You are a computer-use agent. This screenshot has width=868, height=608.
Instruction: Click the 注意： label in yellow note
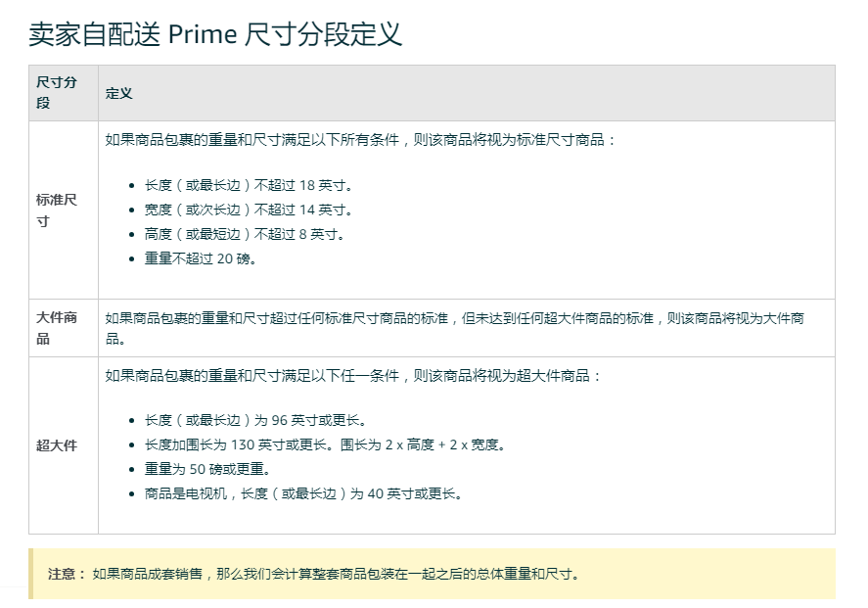pyautogui.click(x=67, y=574)
